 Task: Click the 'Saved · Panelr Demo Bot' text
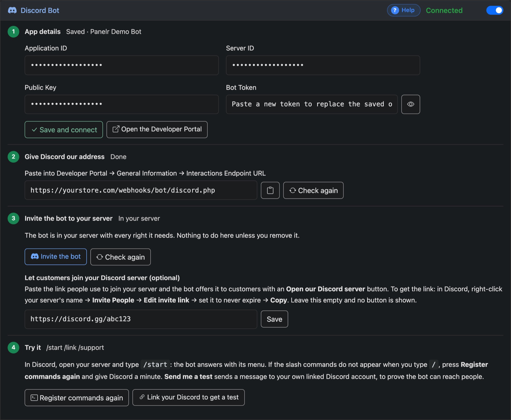pyautogui.click(x=104, y=31)
